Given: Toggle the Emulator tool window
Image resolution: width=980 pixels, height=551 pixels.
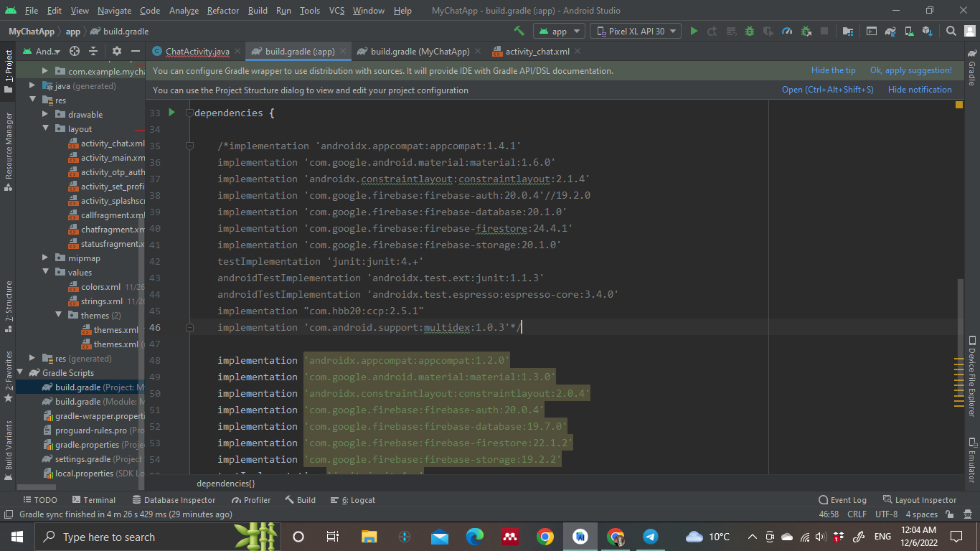Looking at the screenshot, I should (x=972, y=459).
